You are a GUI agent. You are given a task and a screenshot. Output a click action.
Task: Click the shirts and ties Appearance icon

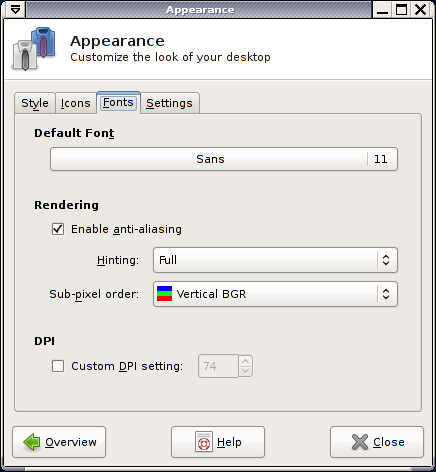pos(34,49)
